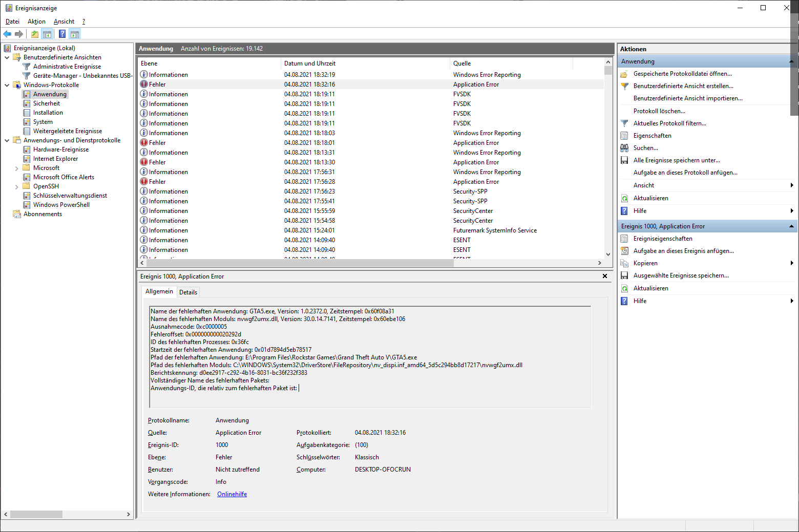Image resolution: width=799 pixels, height=532 pixels.
Task: Click the Kopieren icon in the actions pane
Action: click(x=624, y=263)
